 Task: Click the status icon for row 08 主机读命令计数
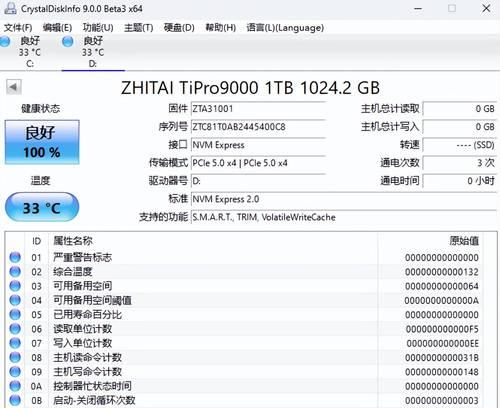[x=15, y=357]
